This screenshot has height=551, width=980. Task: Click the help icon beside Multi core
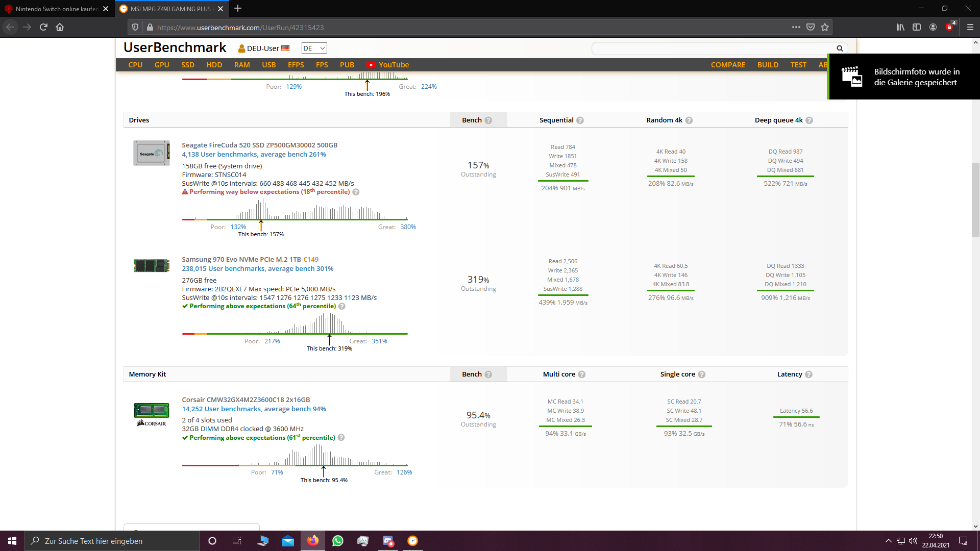coord(582,374)
